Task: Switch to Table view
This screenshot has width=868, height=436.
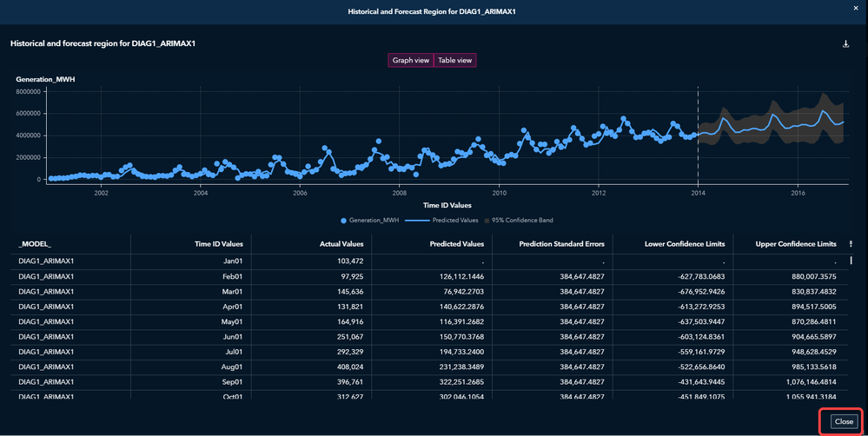Action: pyautogui.click(x=455, y=60)
